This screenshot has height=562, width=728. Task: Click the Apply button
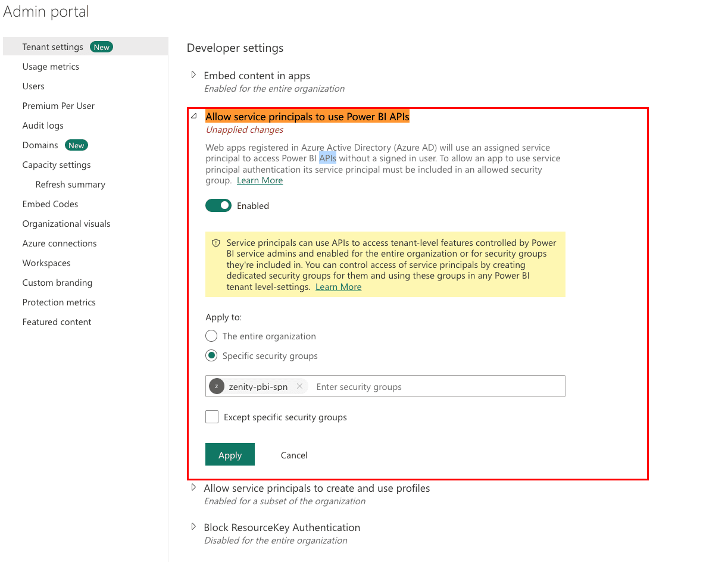coord(230,454)
